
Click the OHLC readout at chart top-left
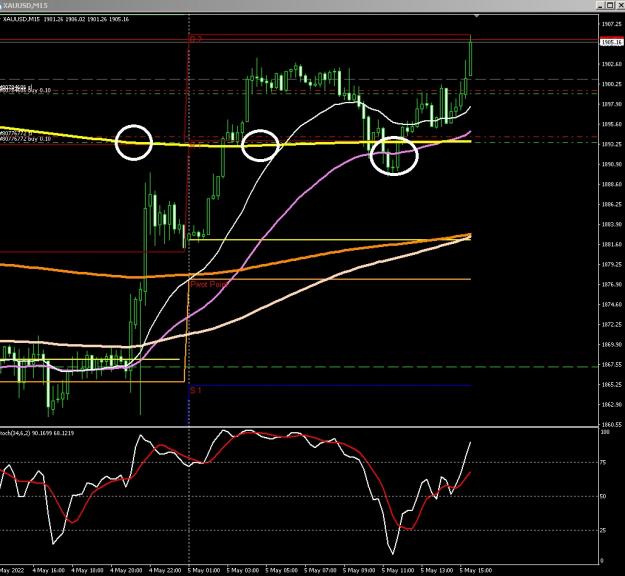pyautogui.click(x=66, y=19)
